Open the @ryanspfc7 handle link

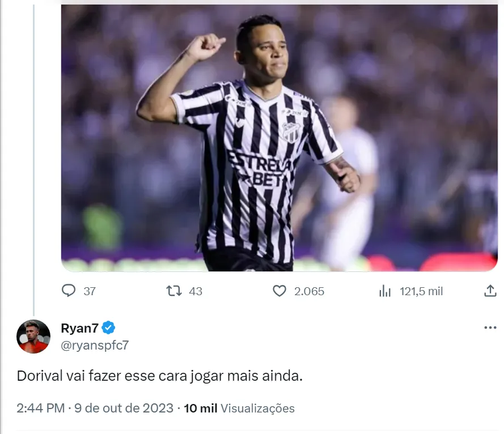[x=95, y=344]
